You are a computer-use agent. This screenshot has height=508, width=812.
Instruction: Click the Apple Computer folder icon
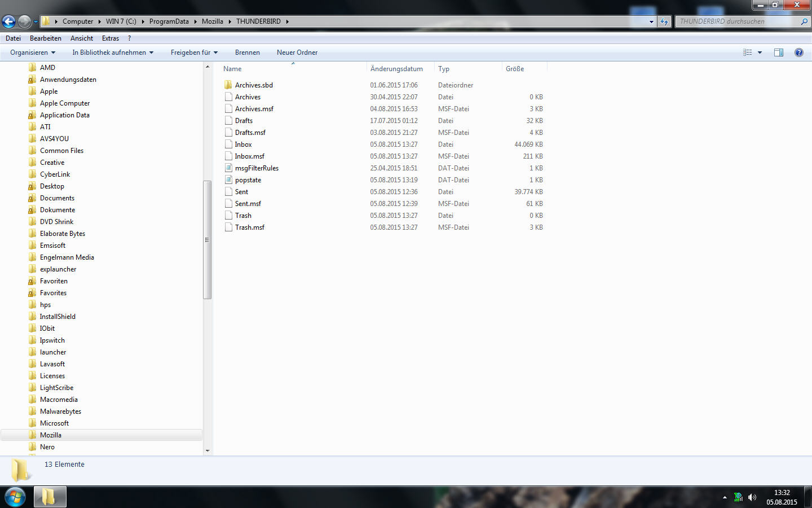coord(32,103)
